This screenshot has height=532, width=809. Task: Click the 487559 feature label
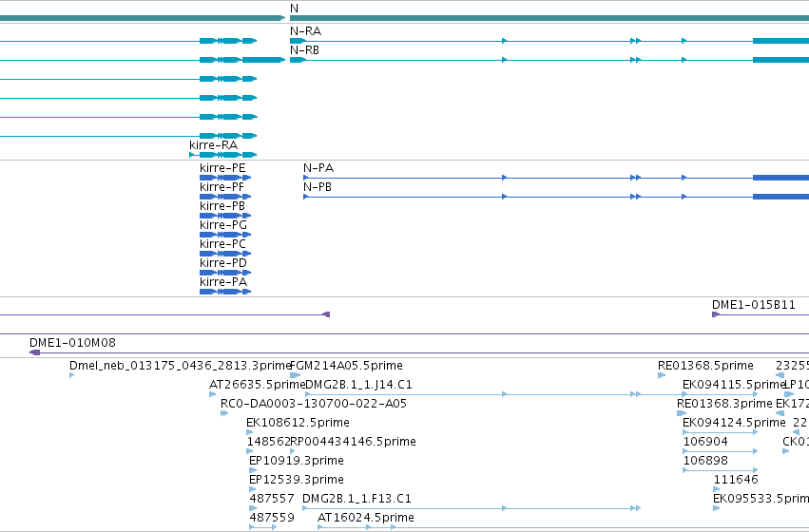pyautogui.click(x=272, y=517)
